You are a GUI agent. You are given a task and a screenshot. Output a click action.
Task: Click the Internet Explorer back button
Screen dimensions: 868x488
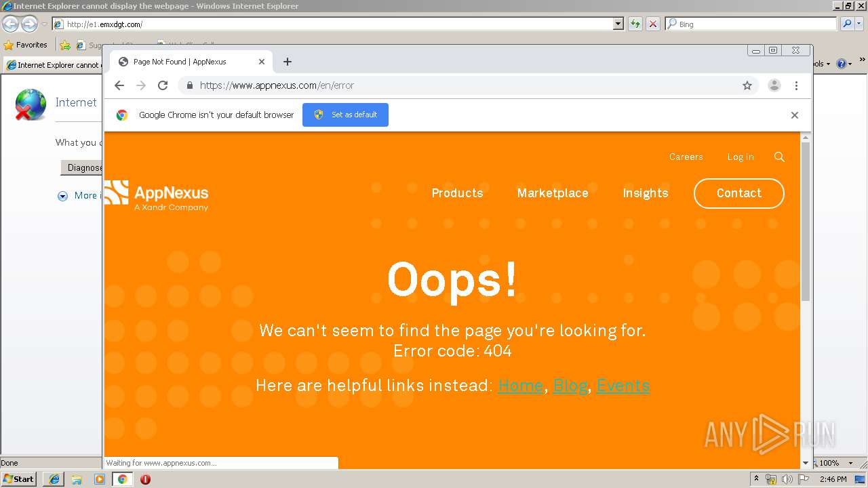point(10,24)
